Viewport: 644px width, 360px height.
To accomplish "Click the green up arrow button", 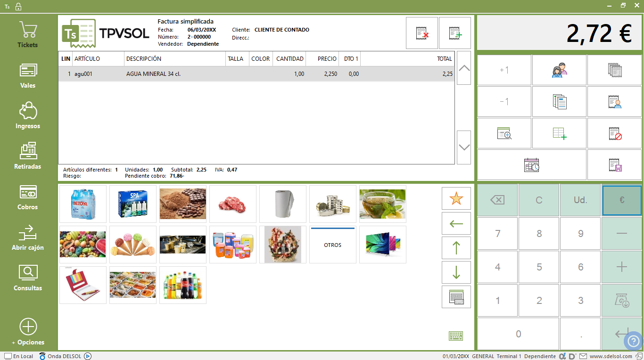I will (x=456, y=248).
